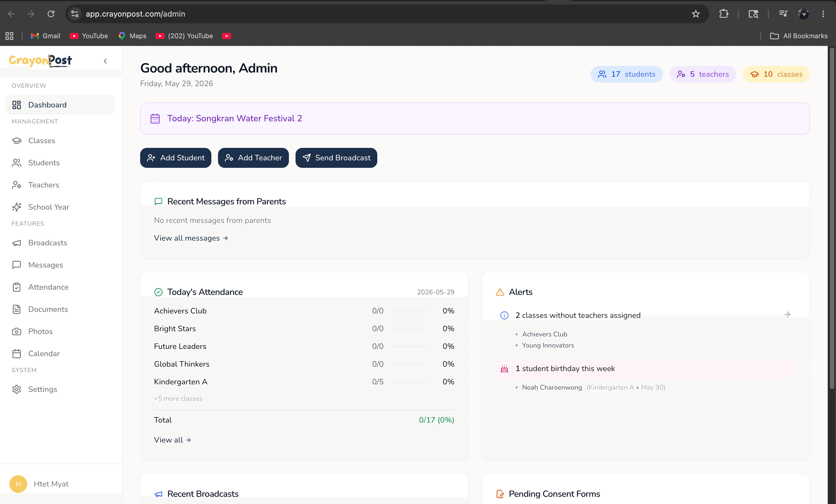Viewport: 836px width, 504px height.
Task: Open the Songkran Water Festival 2 banner
Action: (x=475, y=118)
